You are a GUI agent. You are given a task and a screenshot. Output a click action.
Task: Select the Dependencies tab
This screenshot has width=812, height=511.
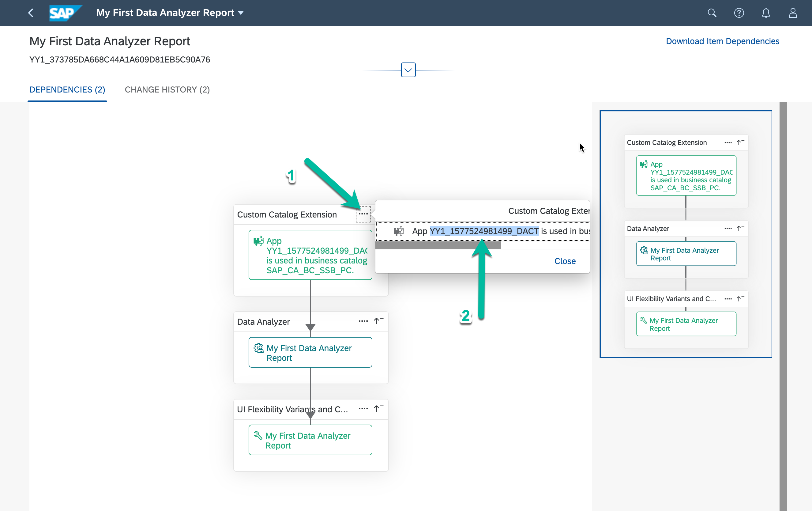pyautogui.click(x=67, y=89)
